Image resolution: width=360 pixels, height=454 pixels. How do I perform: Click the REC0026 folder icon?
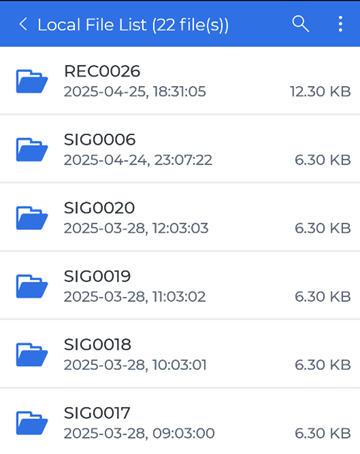pos(32,81)
